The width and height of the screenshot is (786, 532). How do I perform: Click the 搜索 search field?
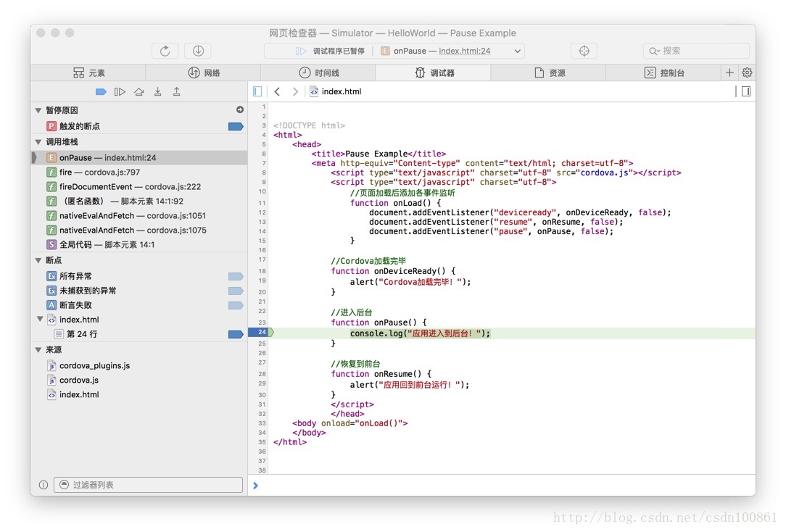pos(696,51)
